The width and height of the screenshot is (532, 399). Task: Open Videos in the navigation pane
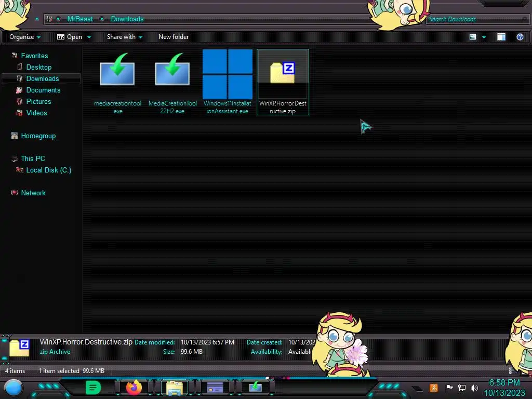pyautogui.click(x=37, y=113)
